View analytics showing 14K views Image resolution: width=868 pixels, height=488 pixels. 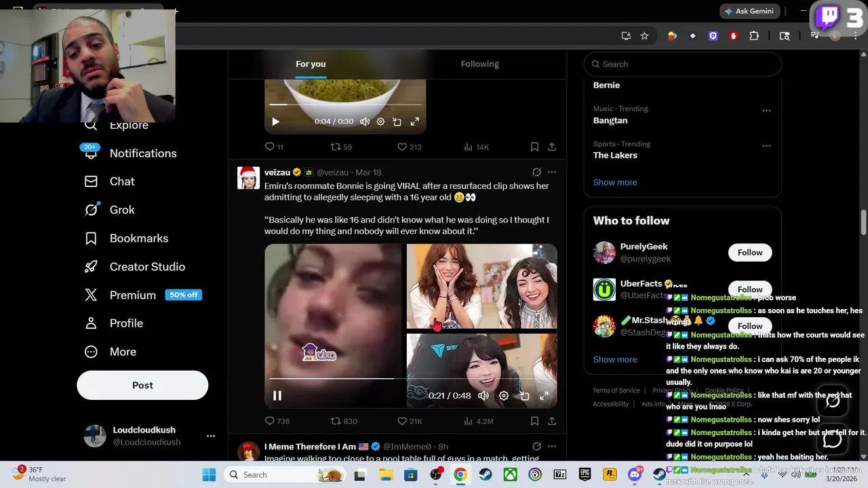(x=476, y=146)
